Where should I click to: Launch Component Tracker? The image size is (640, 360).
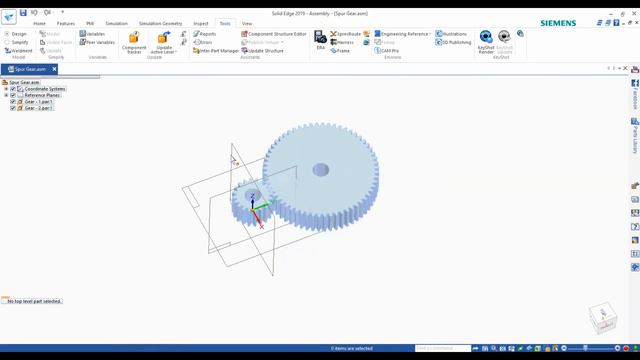[x=134, y=42]
